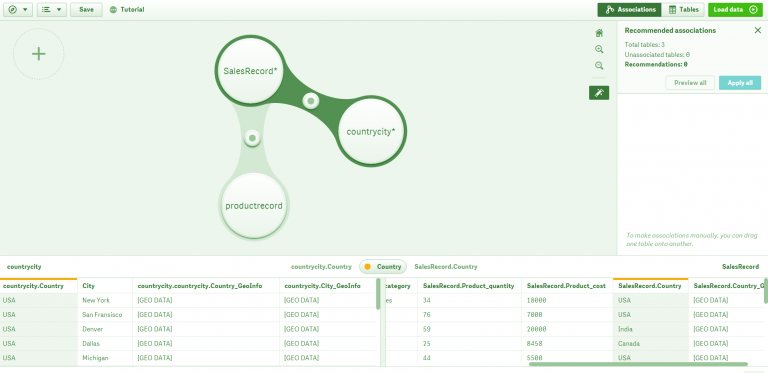The height and width of the screenshot is (373, 768).
Task: Select the SalesRecord.Product_quantity column header
Action: [469, 286]
